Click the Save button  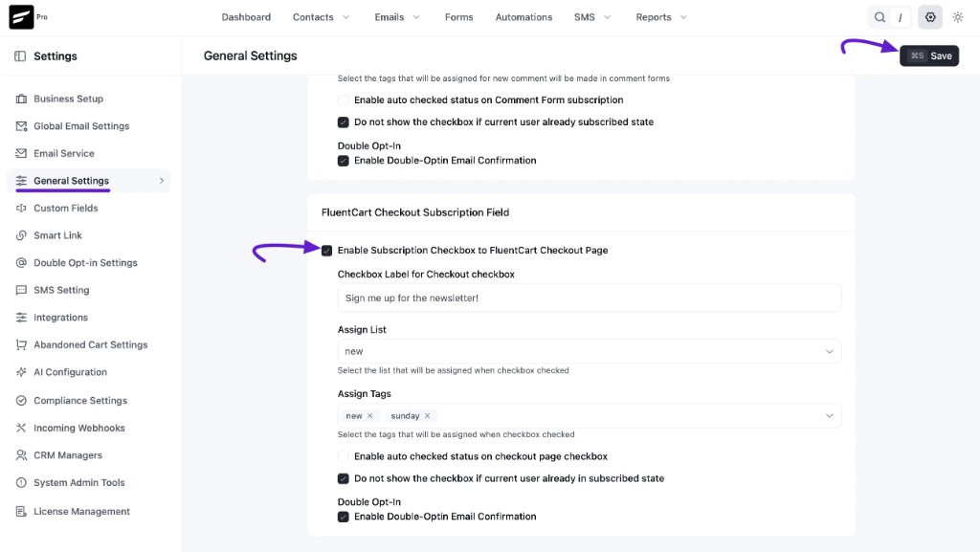tap(929, 56)
